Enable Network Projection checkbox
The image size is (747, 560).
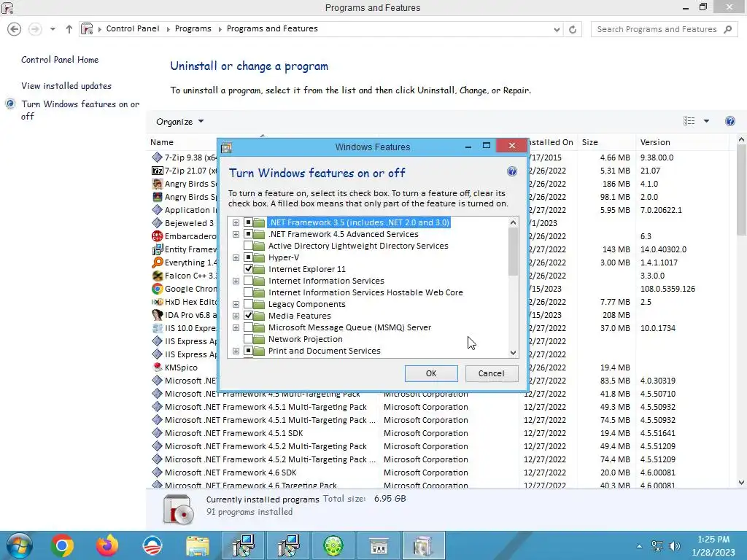(x=248, y=339)
